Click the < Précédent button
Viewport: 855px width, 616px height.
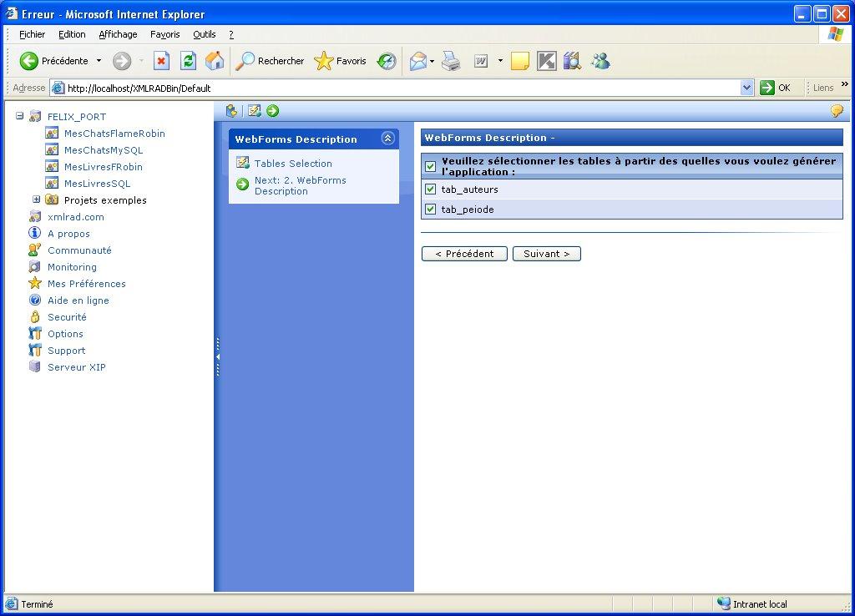[464, 254]
